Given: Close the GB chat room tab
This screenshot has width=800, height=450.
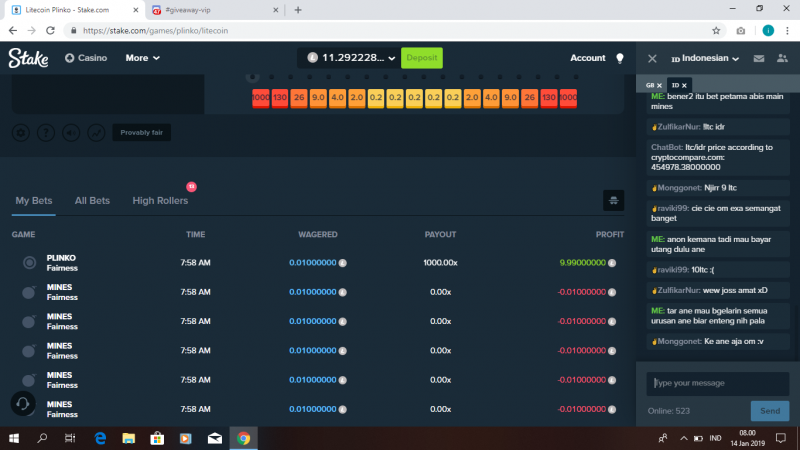Looking at the screenshot, I should pos(659,85).
